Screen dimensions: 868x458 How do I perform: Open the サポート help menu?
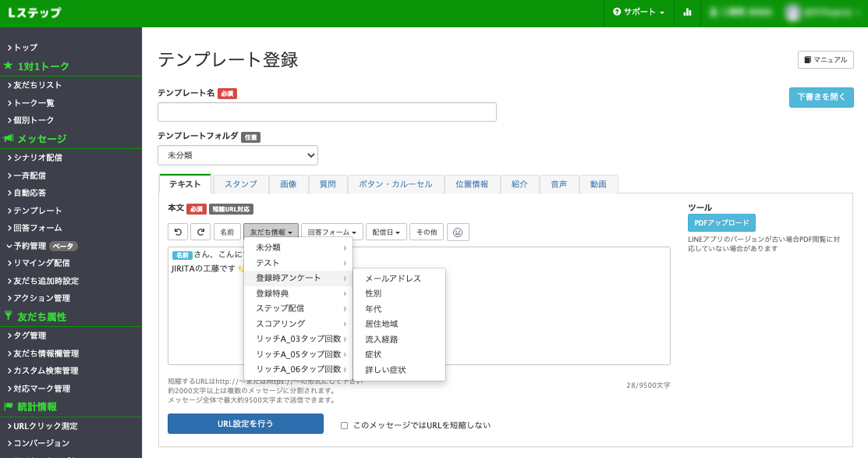(639, 12)
